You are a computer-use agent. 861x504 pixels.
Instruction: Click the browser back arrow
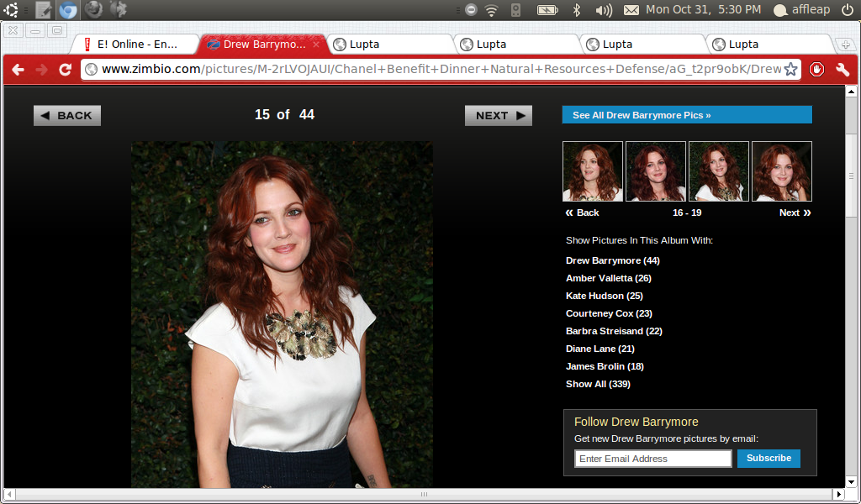pyautogui.click(x=18, y=70)
